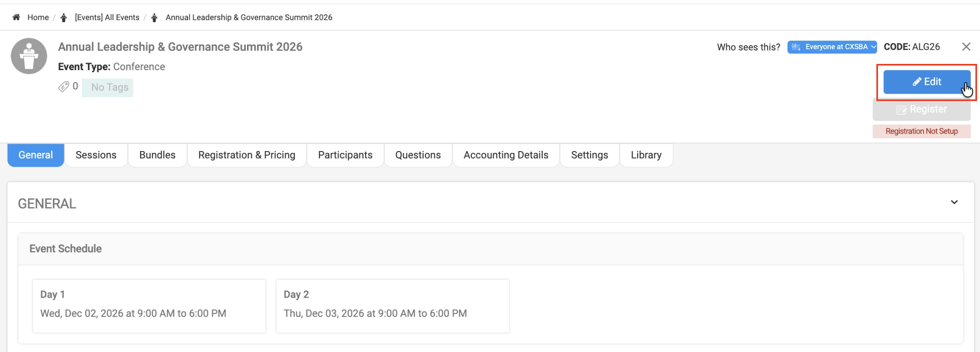Viewport: 980px width, 352px height.
Task: Click the tag icon beside tag count
Action: coord(63,87)
